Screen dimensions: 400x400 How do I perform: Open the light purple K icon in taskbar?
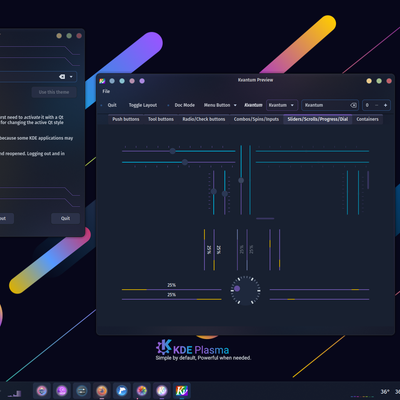(x=162, y=390)
